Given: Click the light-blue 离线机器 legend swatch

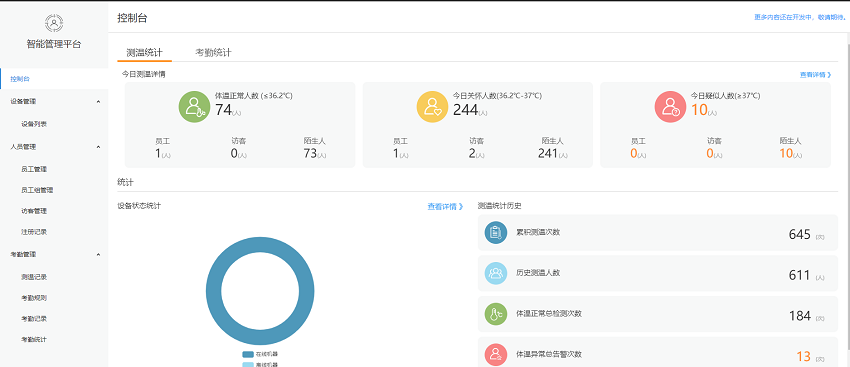Looking at the screenshot, I should (248, 364).
